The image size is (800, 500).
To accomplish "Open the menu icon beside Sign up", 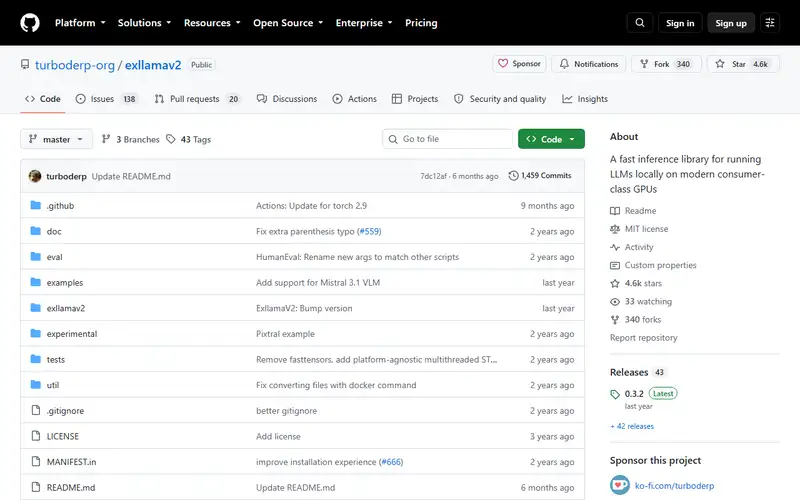I will click(770, 23).
